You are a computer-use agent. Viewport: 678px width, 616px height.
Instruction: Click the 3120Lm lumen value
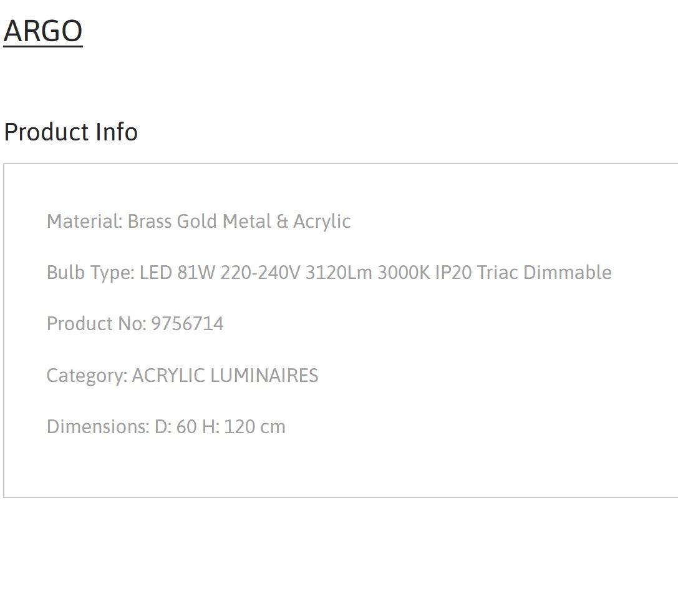click(339, 273)
